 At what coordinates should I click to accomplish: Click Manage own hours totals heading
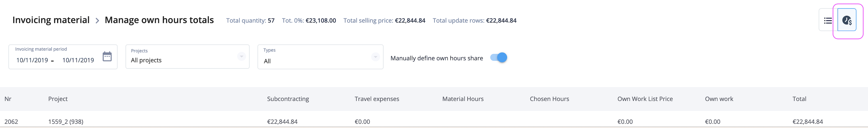[x=159, y=20]
